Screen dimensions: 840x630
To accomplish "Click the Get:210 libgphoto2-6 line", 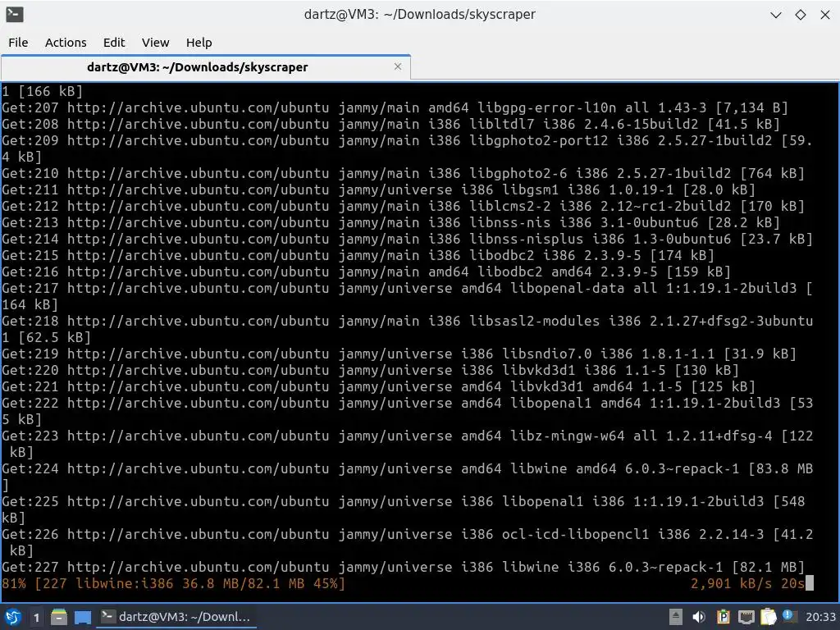I will click(x=404, y=174).
